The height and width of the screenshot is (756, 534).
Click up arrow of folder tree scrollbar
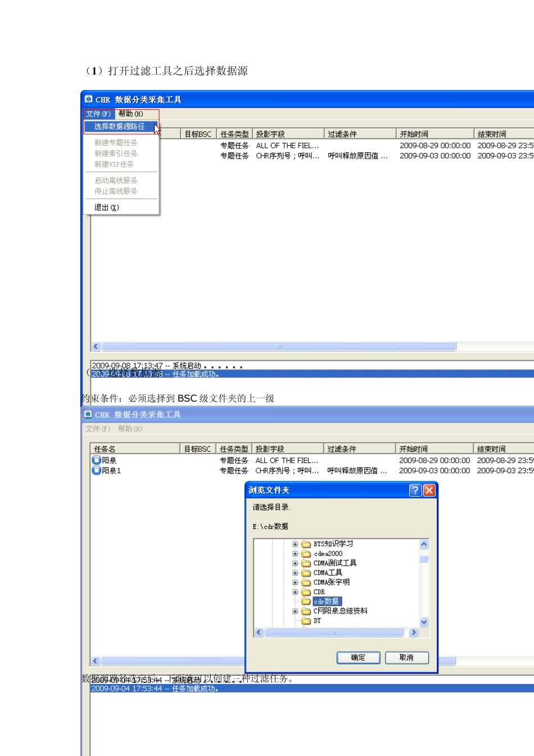pos(424,544)
